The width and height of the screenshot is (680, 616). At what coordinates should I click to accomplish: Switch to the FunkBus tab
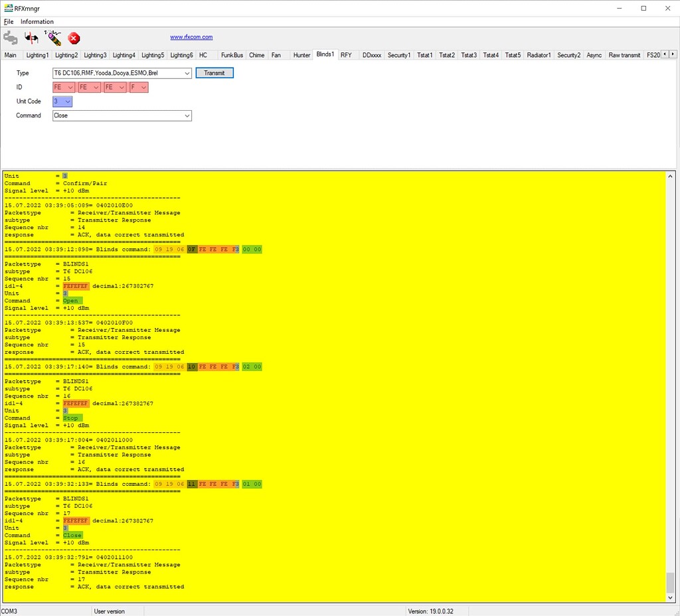(x=232, y=55)
